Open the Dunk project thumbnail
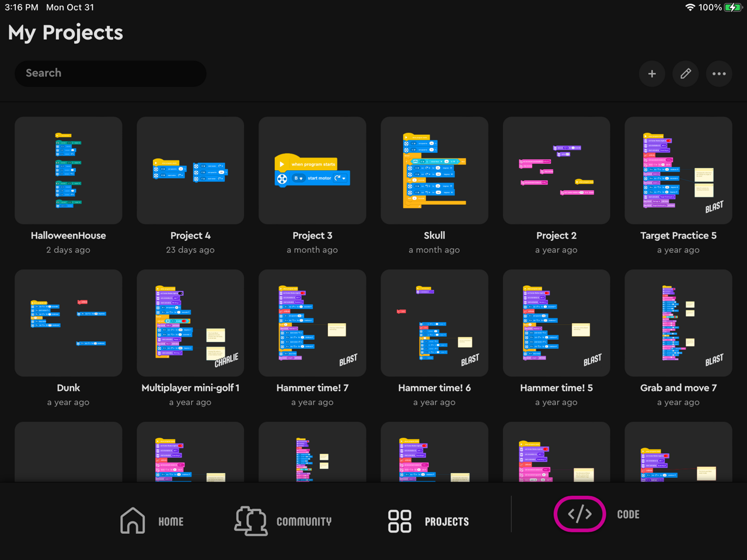Viewport: 747px width, 560px height. (x=68, y=323)
